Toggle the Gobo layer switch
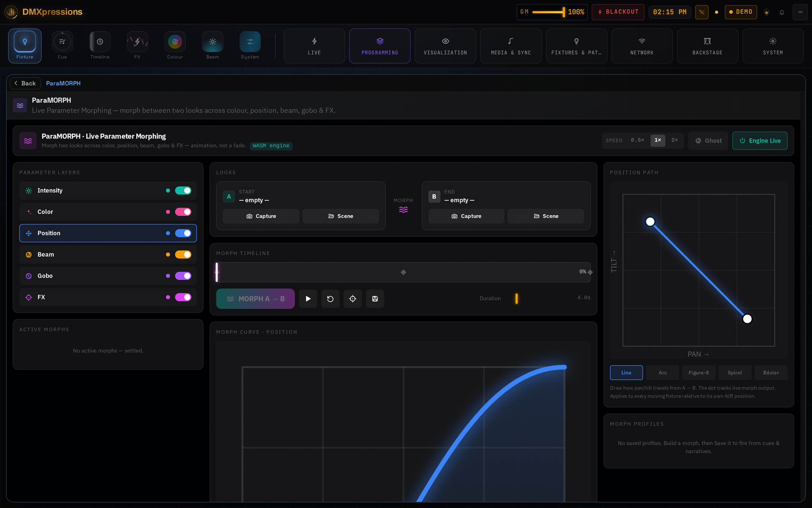 pyautogui.click(x=183, y=276)
